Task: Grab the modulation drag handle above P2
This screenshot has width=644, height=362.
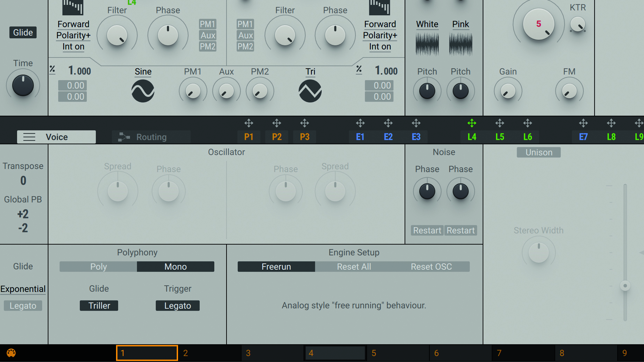Action: pyautogui.click(x=277, y=123)
